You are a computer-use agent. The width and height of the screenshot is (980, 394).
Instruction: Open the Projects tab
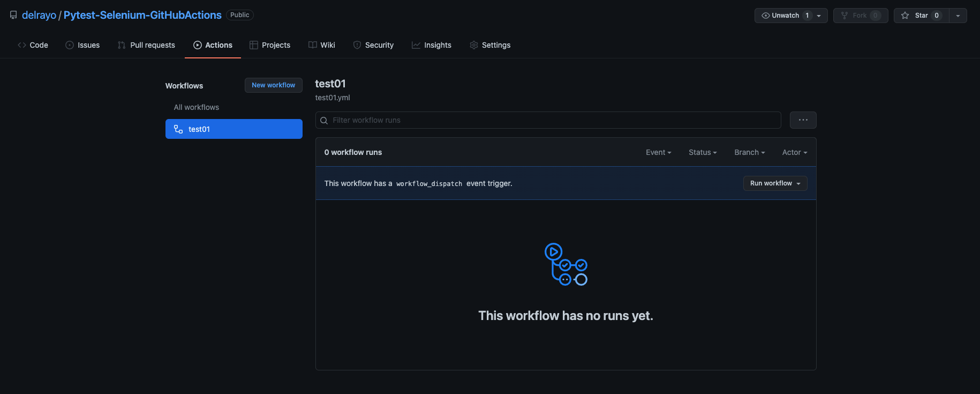(270, 45)
